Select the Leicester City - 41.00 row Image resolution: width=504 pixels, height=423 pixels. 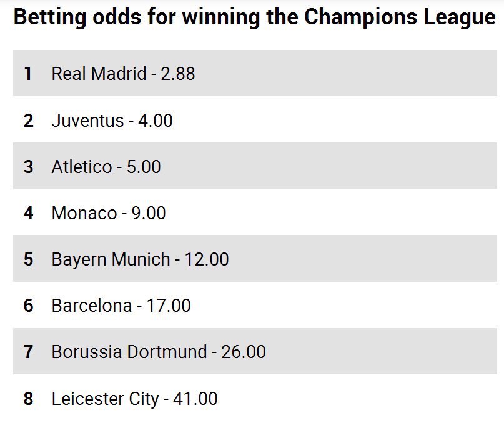coord(255,398)
